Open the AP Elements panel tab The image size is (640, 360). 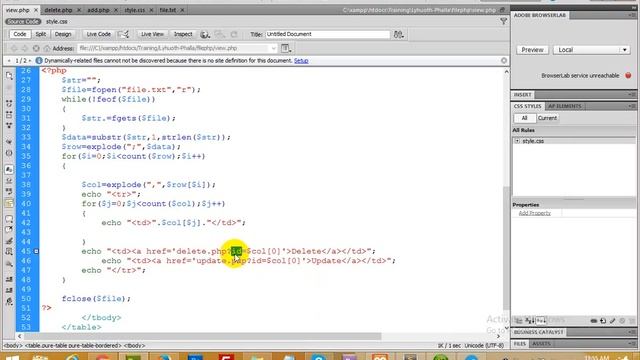tap(565, 106)
